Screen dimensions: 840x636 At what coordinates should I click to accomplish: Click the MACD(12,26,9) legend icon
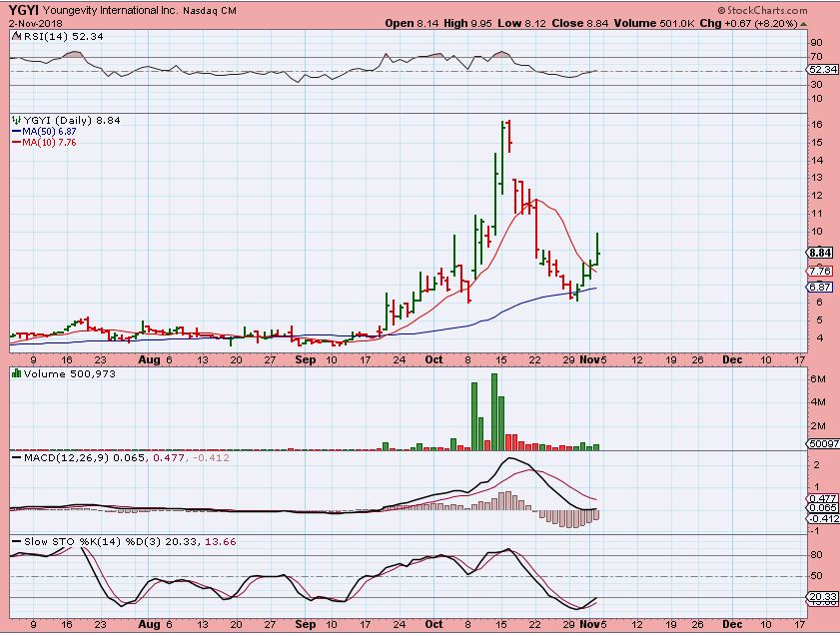click(14, 457)
